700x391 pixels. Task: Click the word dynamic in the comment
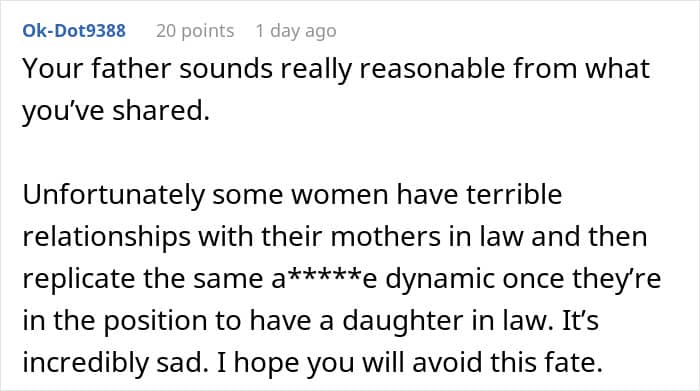(x=440, y=280)
